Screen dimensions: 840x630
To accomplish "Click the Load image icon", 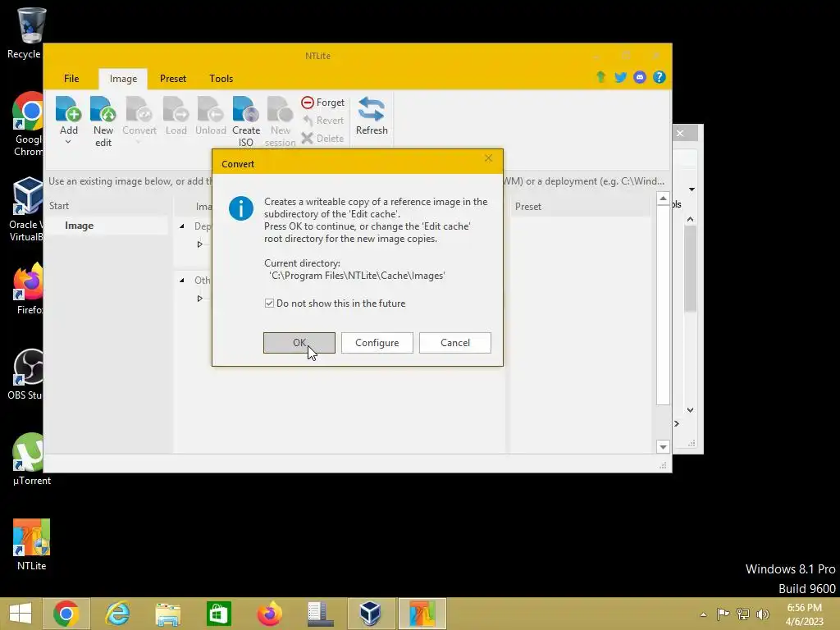I will tap(176, 109).
